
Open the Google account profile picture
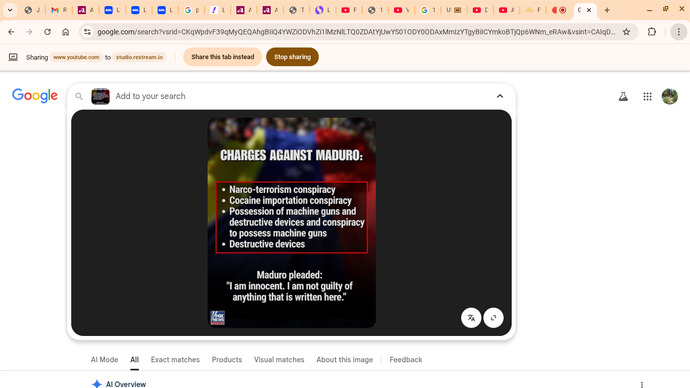[670, 96]
